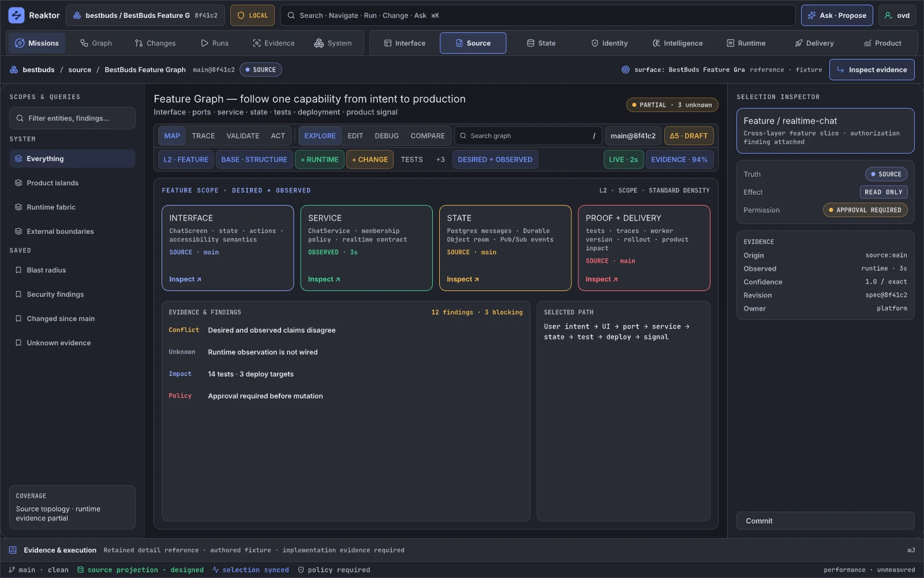Toggle the TESTS layer chip
The width and height of the screenshot is (924, 578).
click(412, 160)
